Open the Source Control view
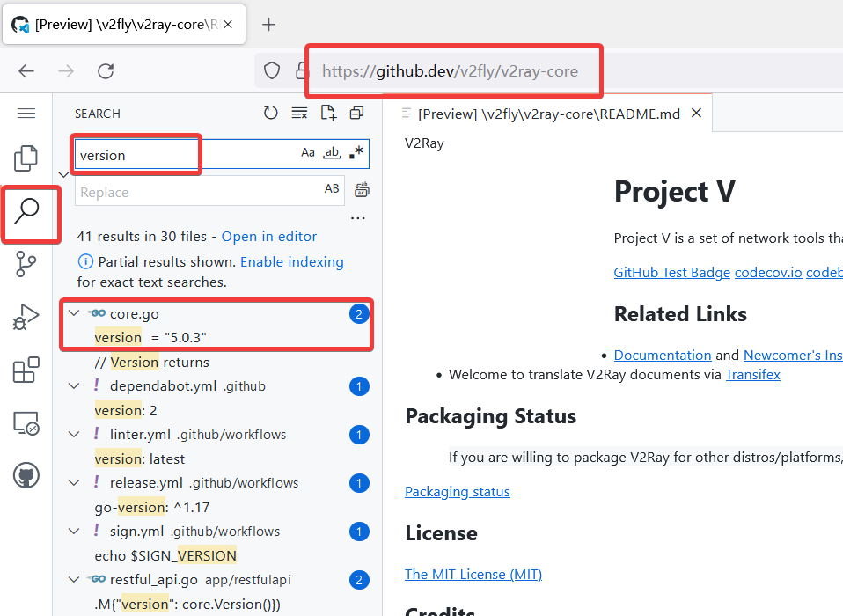The image size is (843, 616). point(26,263)
